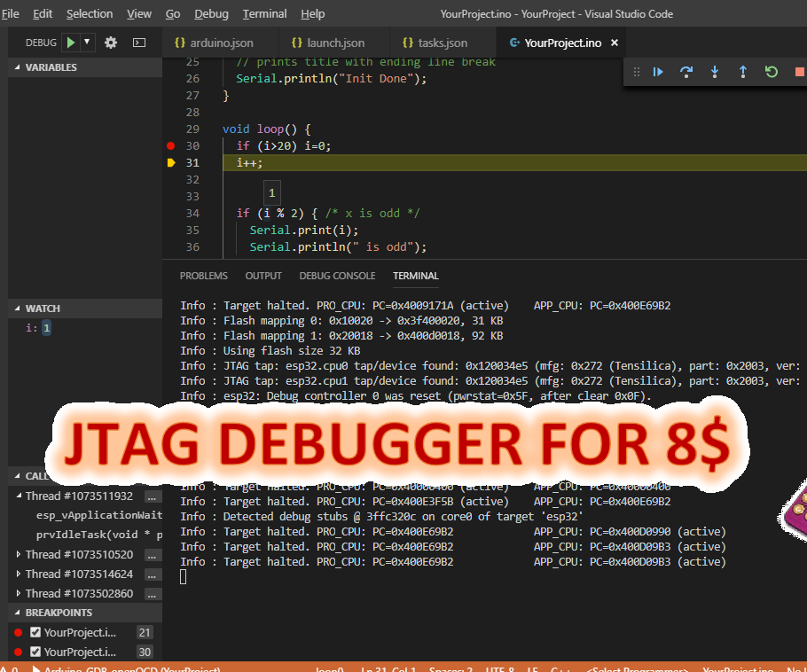The height and width of the screenshot is (672, 807).
Task: Enable the YourProject.i line 21 breakpoint checkbox
Action: [x=35, y=631]
